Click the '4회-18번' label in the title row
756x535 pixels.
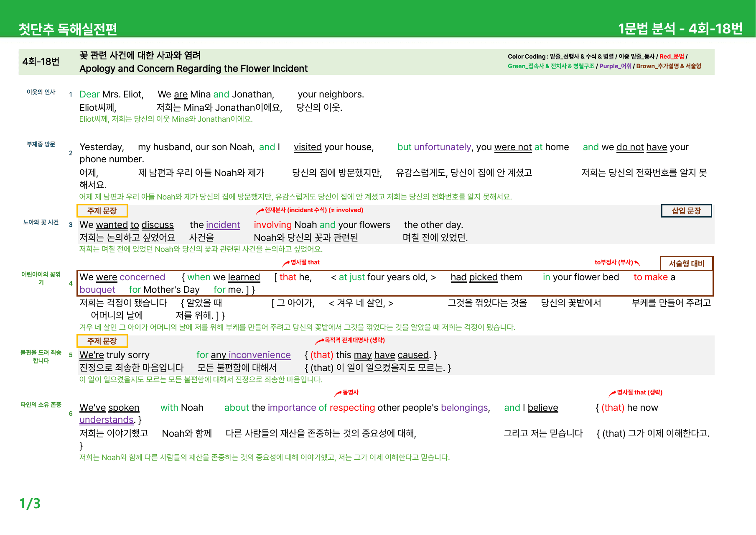pos(41,61)
